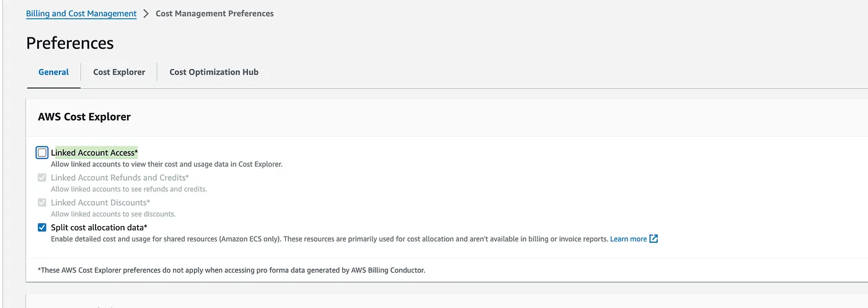The image size is (868, 308).
Task: Click the Preferences page heading
Action: pos(70,43)
